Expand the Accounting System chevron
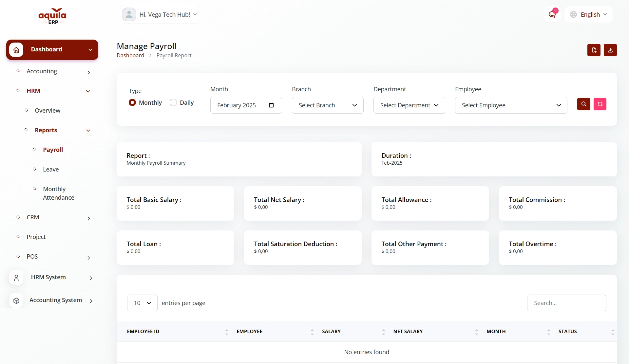Viewport: 629px width, 364px height. (91, 301)
